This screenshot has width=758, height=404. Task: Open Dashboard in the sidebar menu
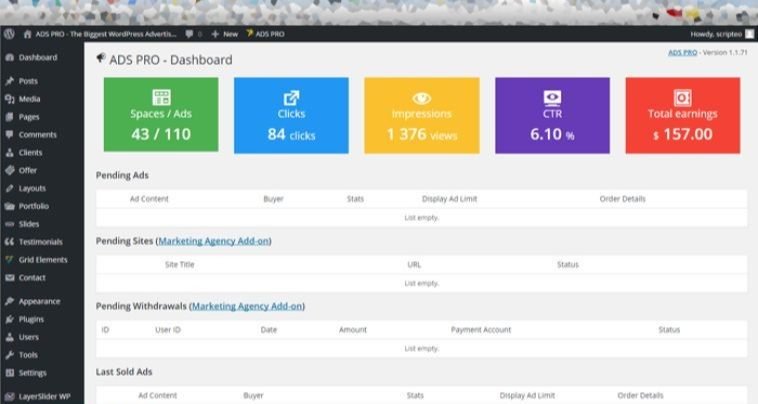click(38, 58)
